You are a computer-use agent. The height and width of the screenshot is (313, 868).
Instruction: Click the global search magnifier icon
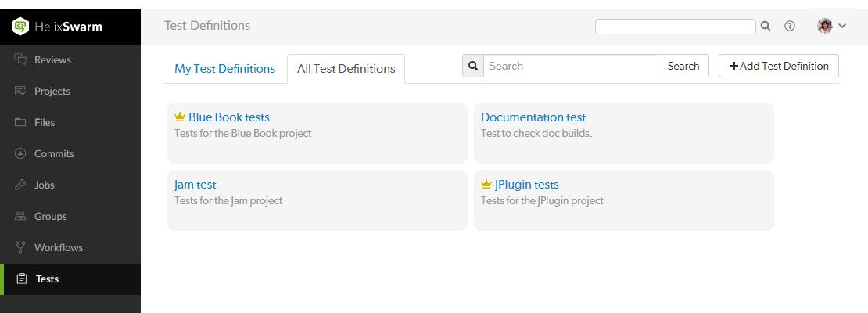pyautogui.click(x=766, y=26)
